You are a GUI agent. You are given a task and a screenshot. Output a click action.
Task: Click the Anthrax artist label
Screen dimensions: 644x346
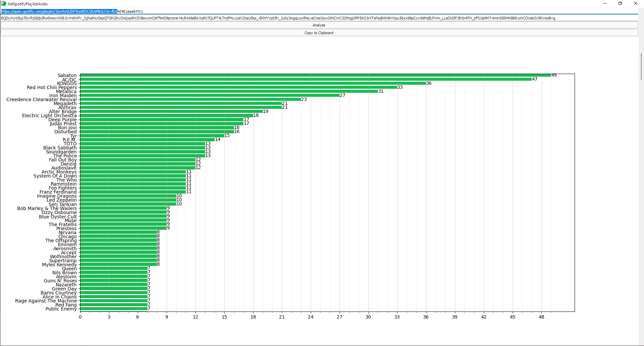pyautogui.click(x=67, y=108)
